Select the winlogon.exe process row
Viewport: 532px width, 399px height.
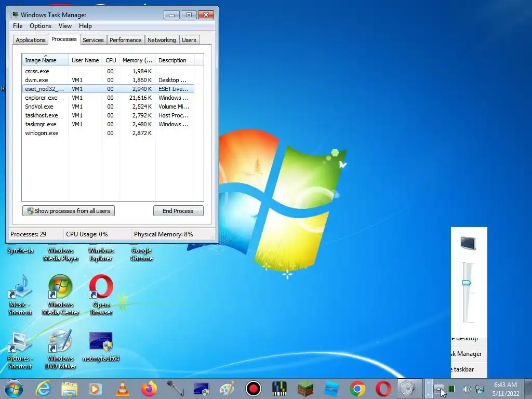(108, 133)
